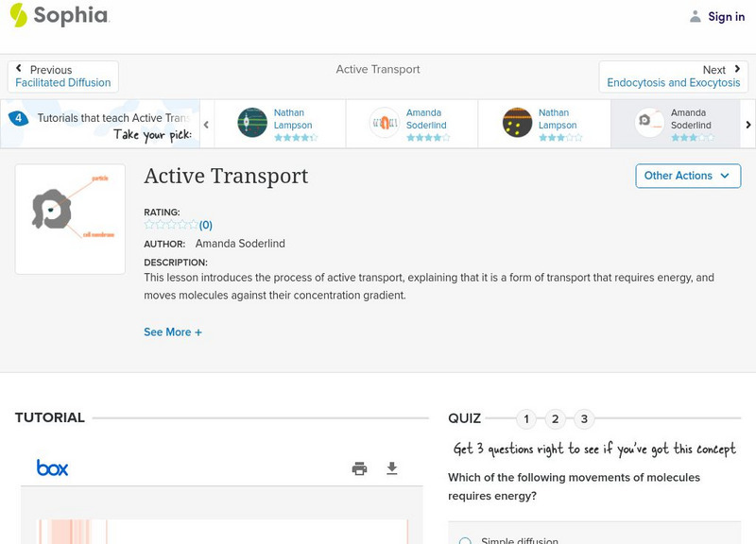
Task: Select the Simple diffusion radio option
Action: click(465, 541)
